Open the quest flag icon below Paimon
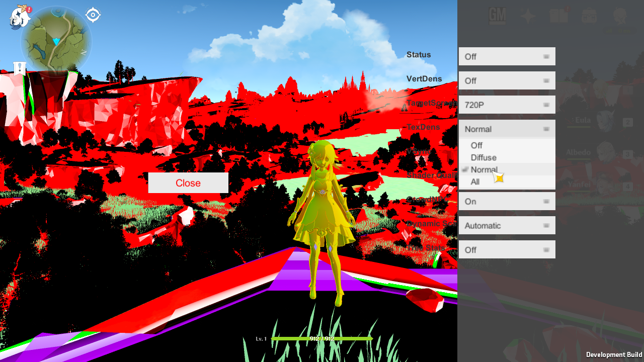The height and width of the screenshot is (362, 644). pyautogui.click(x=20, y=68)
